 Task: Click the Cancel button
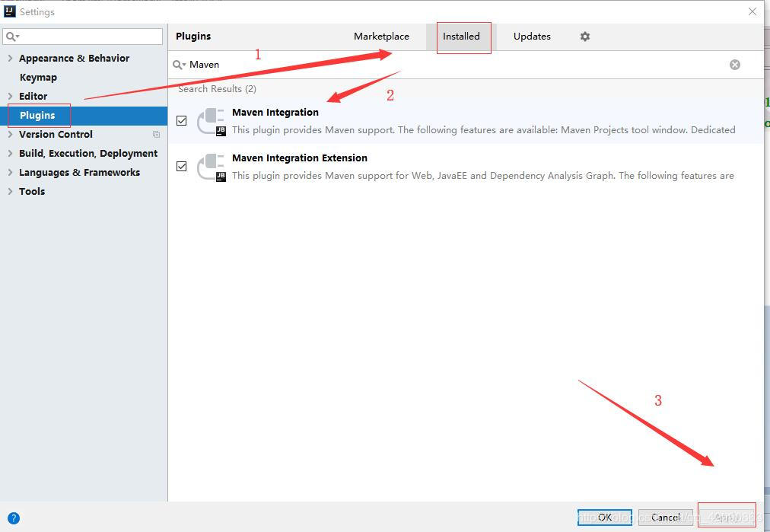(666, 518)
